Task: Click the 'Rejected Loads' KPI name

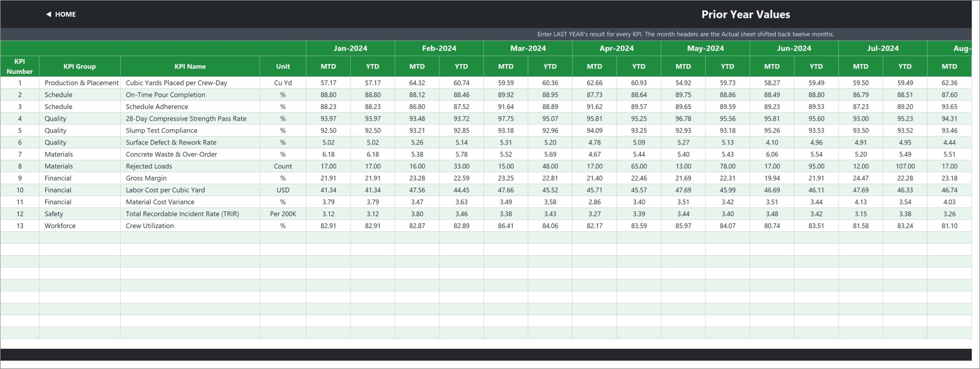Action: click(190, 166)
